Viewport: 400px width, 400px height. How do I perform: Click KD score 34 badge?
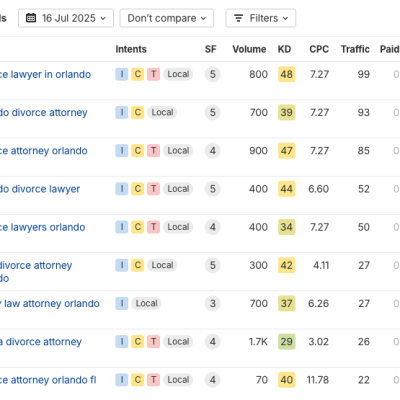click(287, 227)
